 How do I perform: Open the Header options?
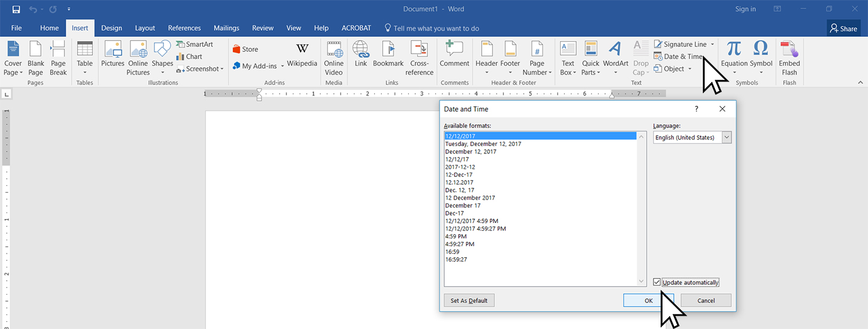(x=486, y=59)
